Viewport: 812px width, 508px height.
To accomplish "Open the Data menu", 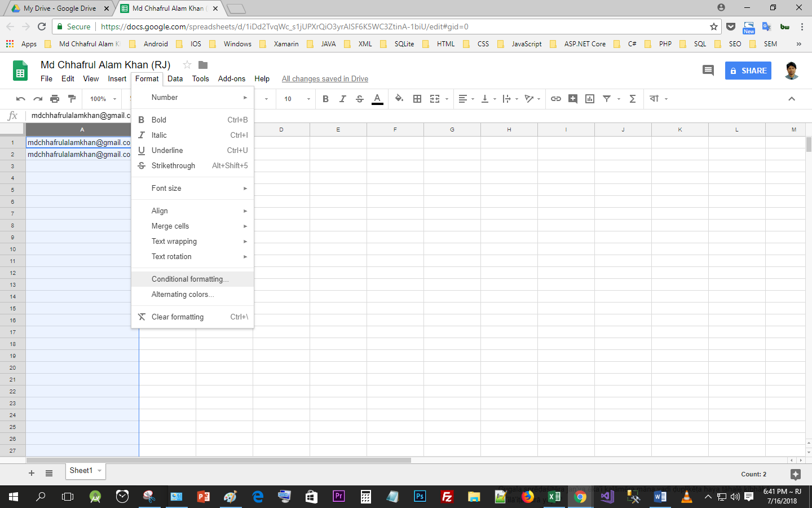I will coord(175,79).
